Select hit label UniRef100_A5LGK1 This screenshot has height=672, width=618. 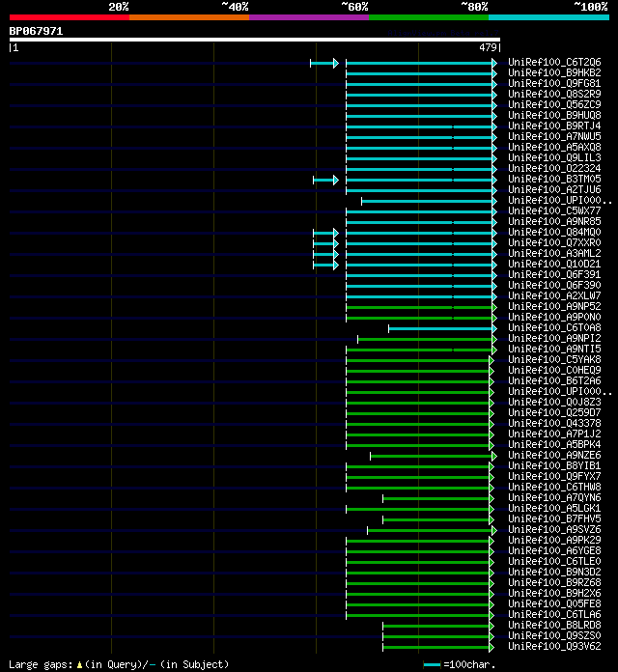pyautogui.click(x=554, y=508)
